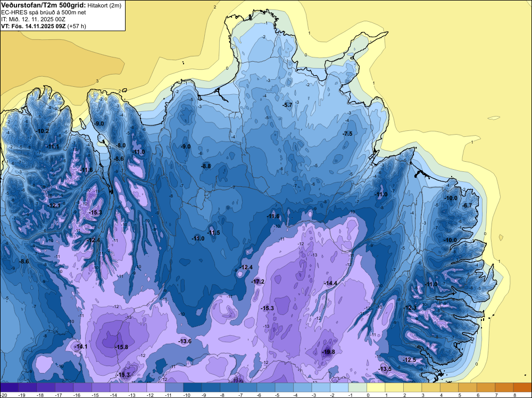Click the -13.6 temperature label
The width and height of the screenshot is (532, 398).
pyautogui.click(x=185, y=341)
